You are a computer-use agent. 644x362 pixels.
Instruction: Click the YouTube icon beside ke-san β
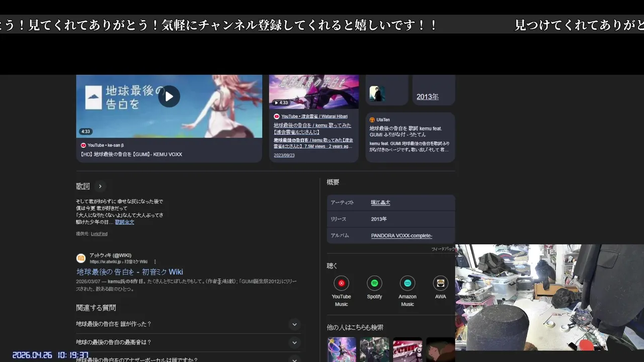84,145
